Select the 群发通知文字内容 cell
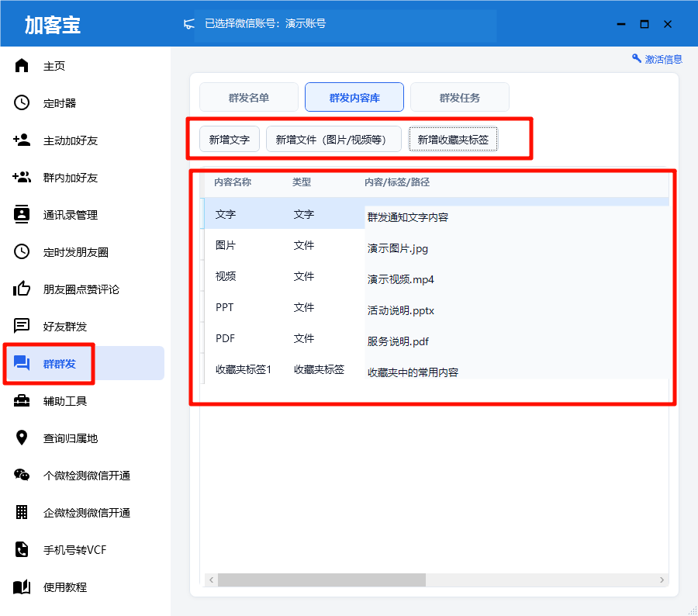Screen dimensions: 698x616 point(517,217)
